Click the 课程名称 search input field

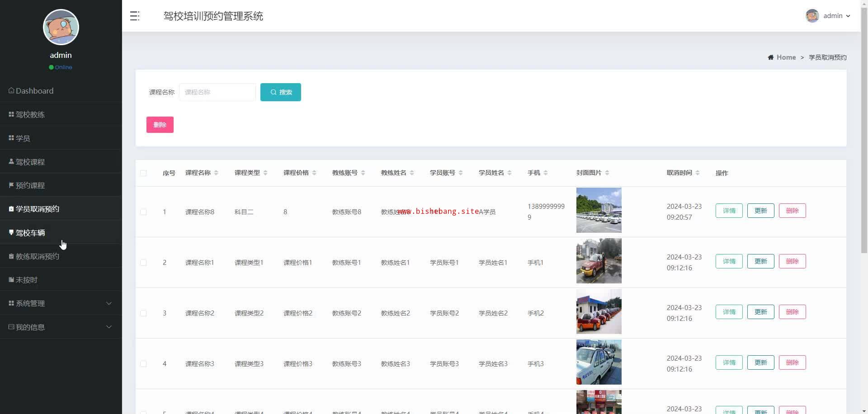217,92
